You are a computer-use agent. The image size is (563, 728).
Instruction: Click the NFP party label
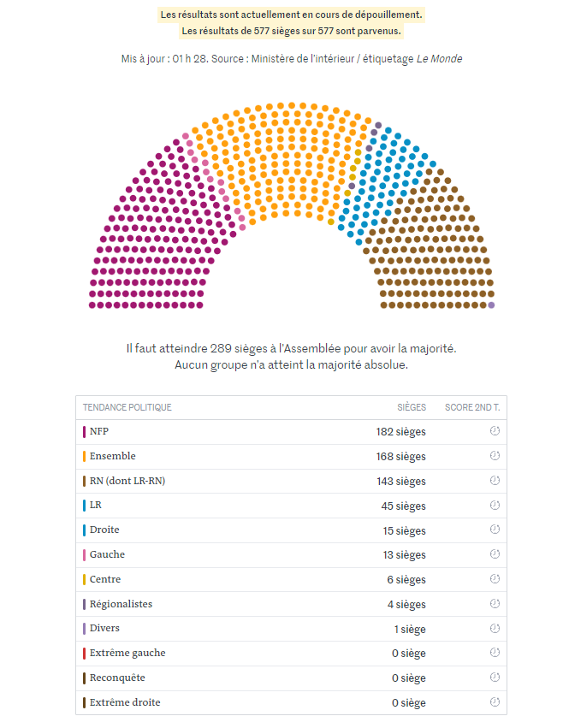tap(99, 431)
